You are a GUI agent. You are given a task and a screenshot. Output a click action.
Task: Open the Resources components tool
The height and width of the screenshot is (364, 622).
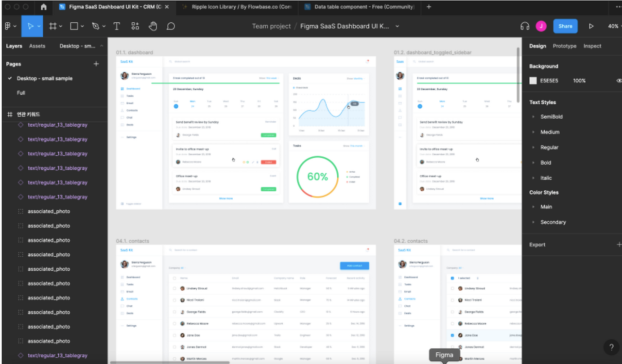[135, 26]
